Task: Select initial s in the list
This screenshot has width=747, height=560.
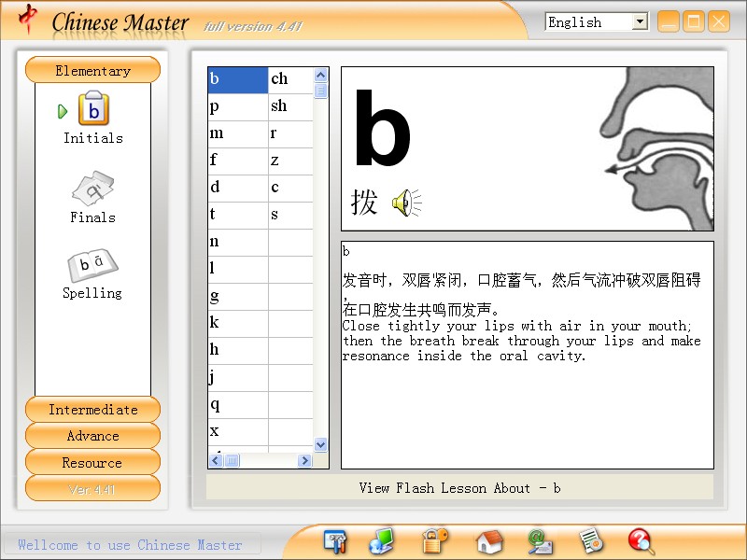Action: (x=290, y=216)
